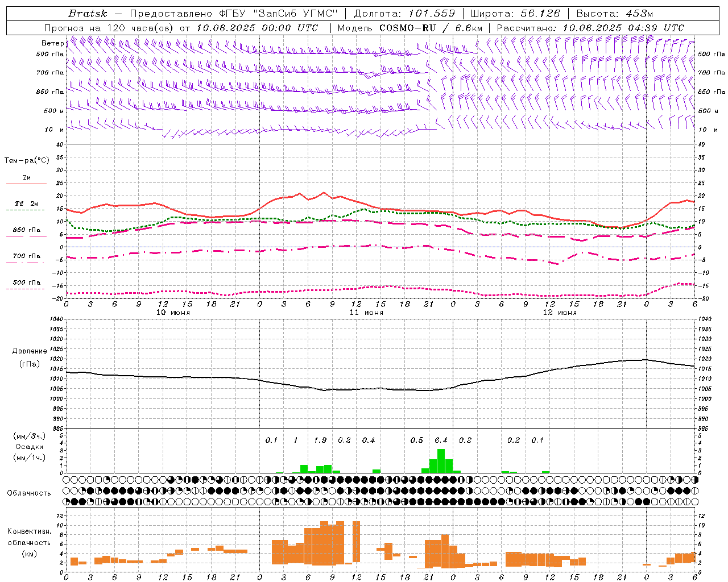Click the "500 гПа" temperature legend entry
This screenshot has height=582, width=728.
[x=27, y=282]
